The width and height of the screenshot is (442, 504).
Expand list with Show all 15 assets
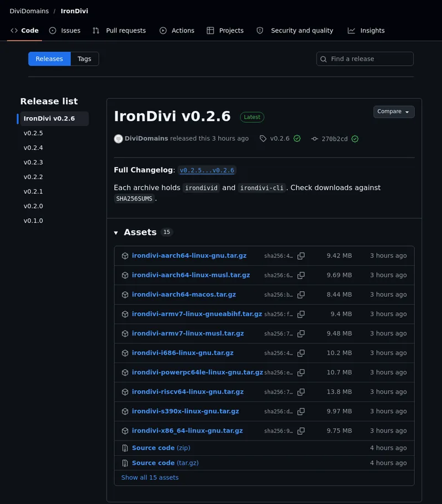pyautogui.click(x=150, y=477)
